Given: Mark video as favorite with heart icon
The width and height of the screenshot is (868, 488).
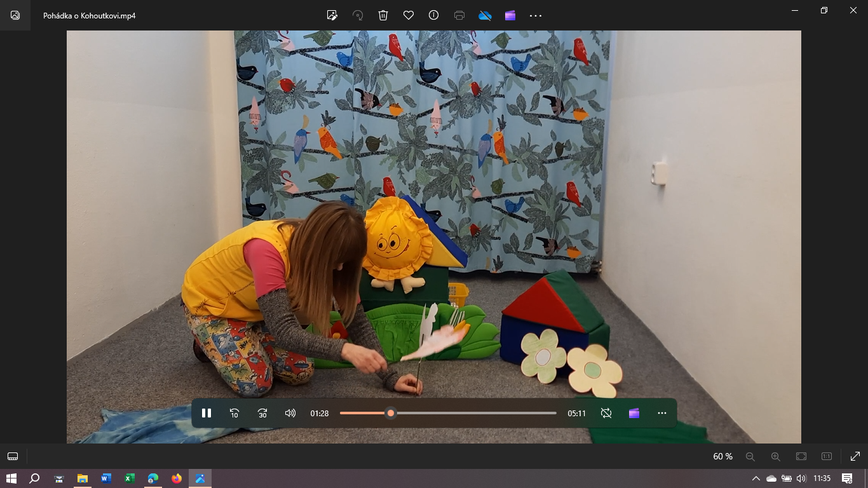Looking at the screenshot, I should click(x=409, y=15).
